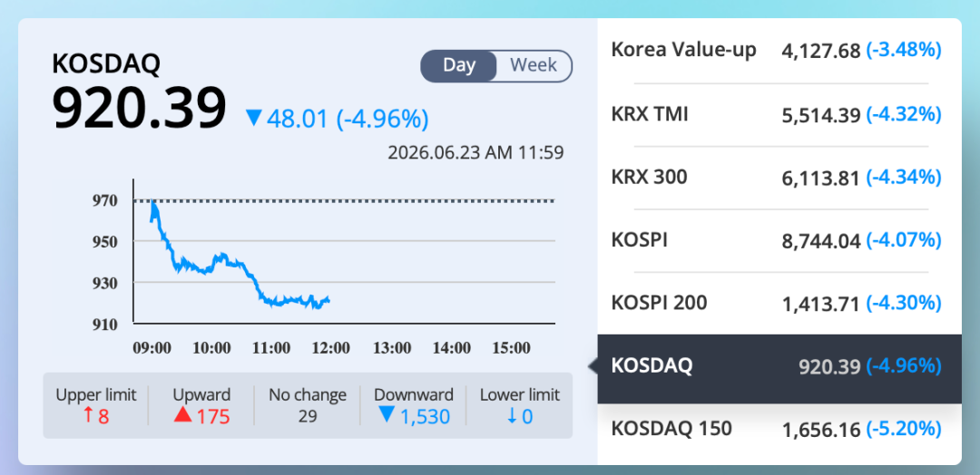The image size is (980, 475).
Task: Click the pointer notch beside KOSDAQ row
Action: 593,366
